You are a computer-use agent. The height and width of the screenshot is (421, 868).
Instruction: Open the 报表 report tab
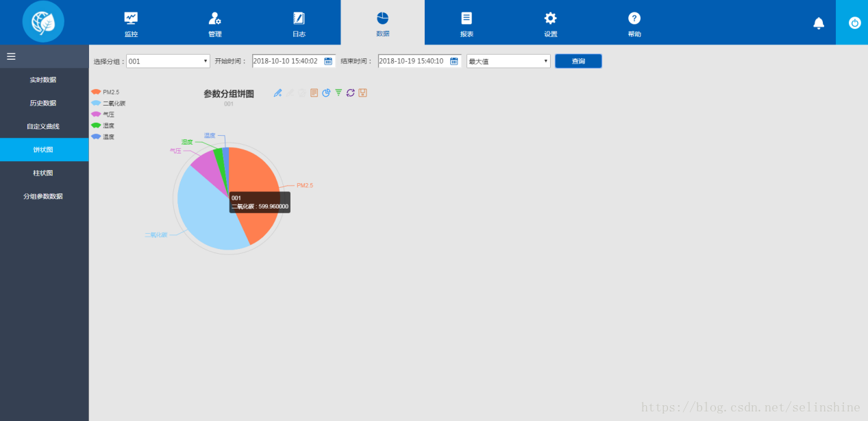(467, 23)
